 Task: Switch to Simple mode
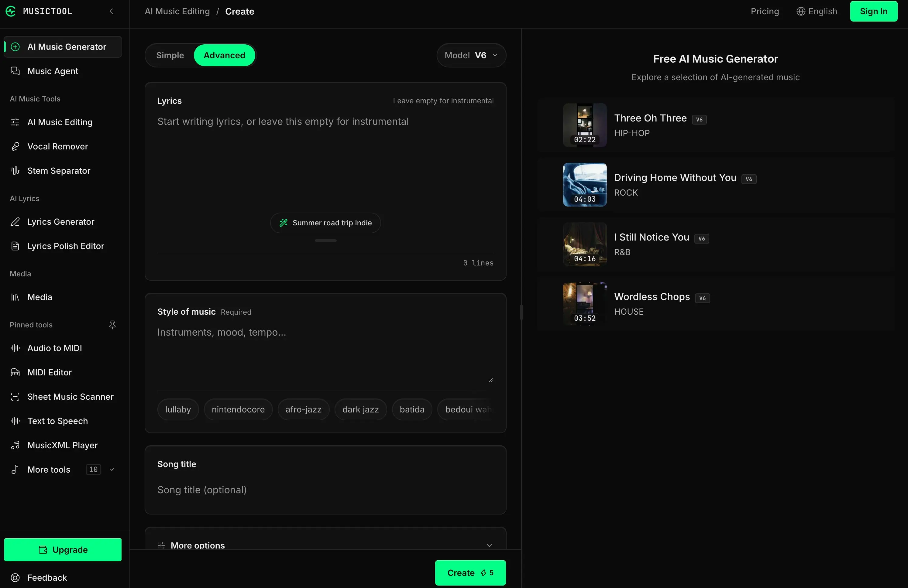tap(170, 55)
